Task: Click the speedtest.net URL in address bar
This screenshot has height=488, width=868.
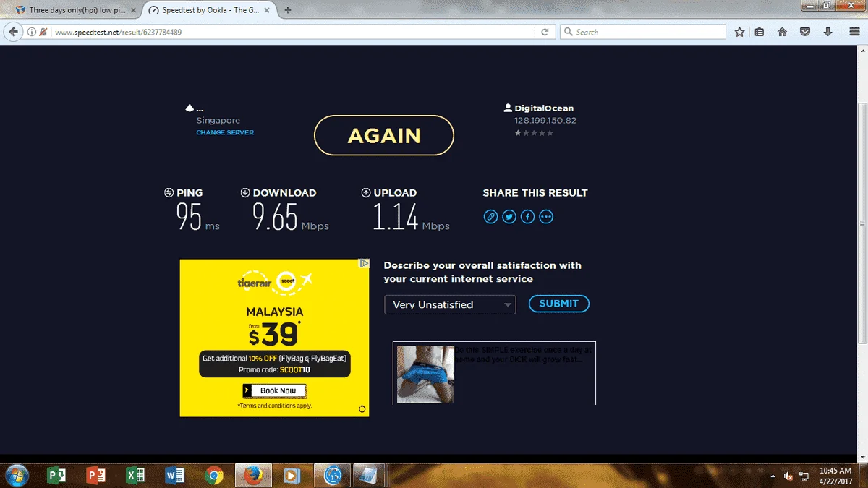Action: (119, 33)
